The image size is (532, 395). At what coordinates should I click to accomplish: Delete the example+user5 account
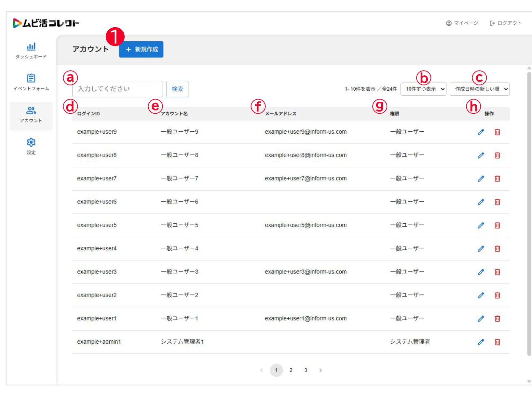point(497,225)
